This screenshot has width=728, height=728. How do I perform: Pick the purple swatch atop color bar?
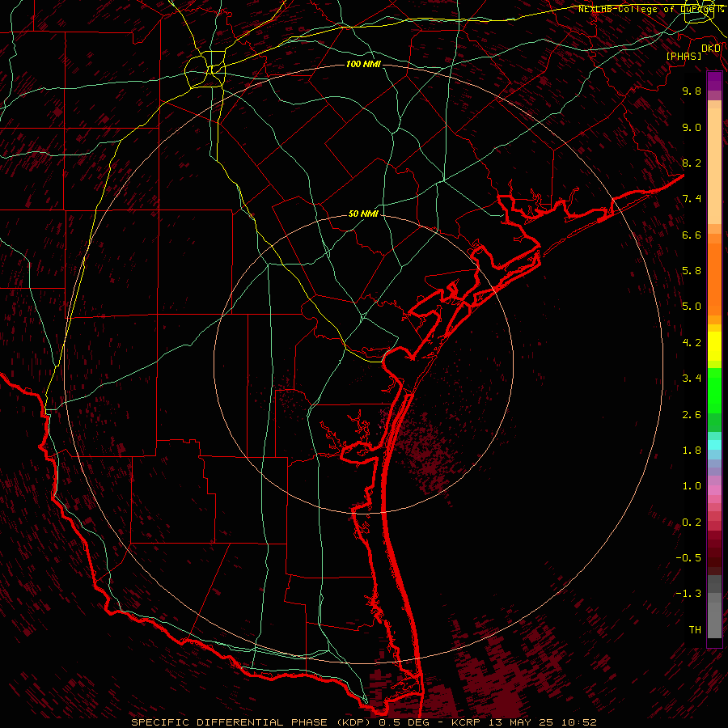click(x=714, y=81)
